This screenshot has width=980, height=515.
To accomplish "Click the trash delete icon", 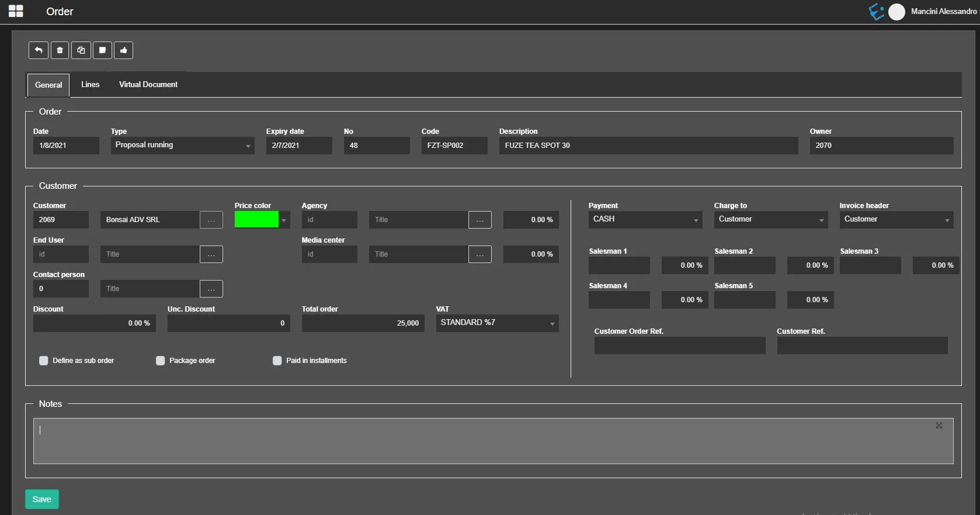I will (60, 50).
